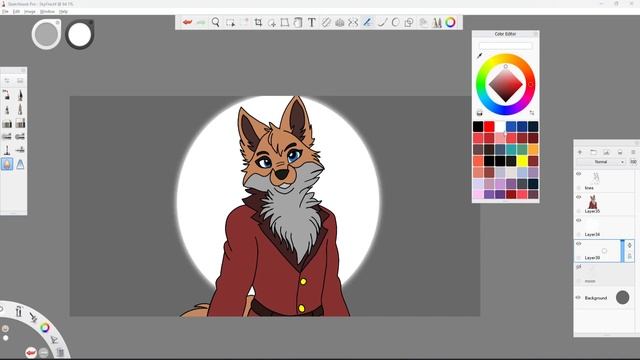The width and height of the screenshot is (640, 360).
Task: Select the lines layer thumbnail
Action: [x=596, y=178]
